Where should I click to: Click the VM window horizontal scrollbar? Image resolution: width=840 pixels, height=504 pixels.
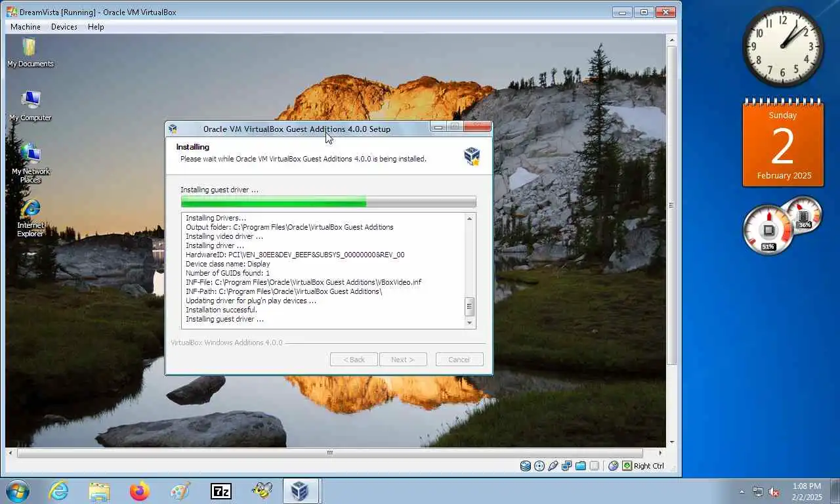330,453
